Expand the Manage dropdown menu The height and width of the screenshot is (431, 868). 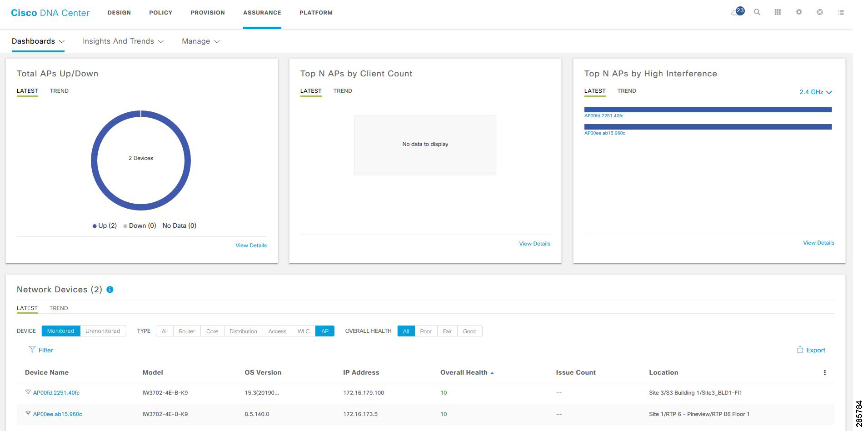click(x=200, y=41)
